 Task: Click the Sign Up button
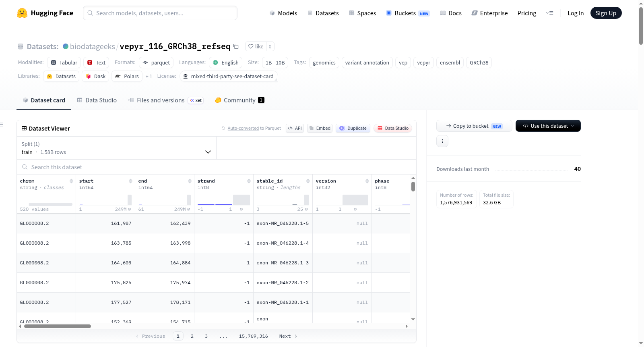[x=606, y=13]
